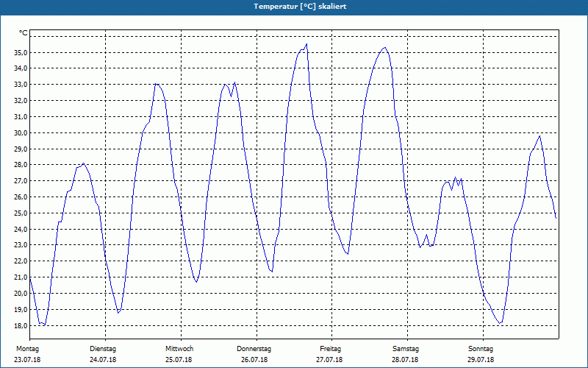Click the 21,0 y-axis label
Viewport: 588px width, 368px height.
coord(21,277)
